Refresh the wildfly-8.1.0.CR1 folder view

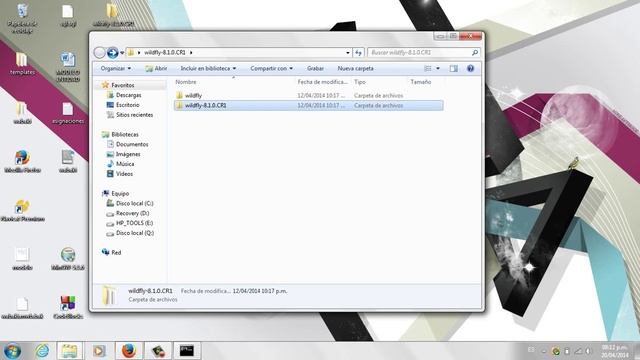pyautogui.click(x=358, y=53)
